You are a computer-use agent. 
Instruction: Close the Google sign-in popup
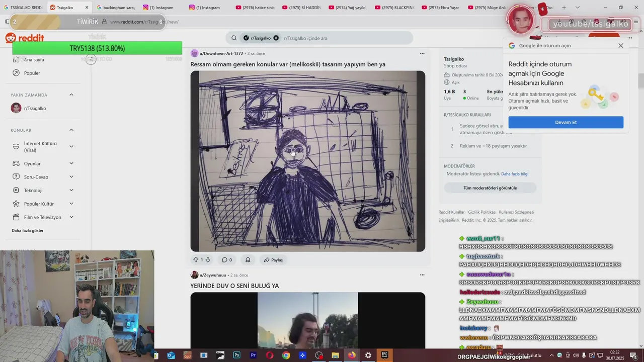[620, 45]
